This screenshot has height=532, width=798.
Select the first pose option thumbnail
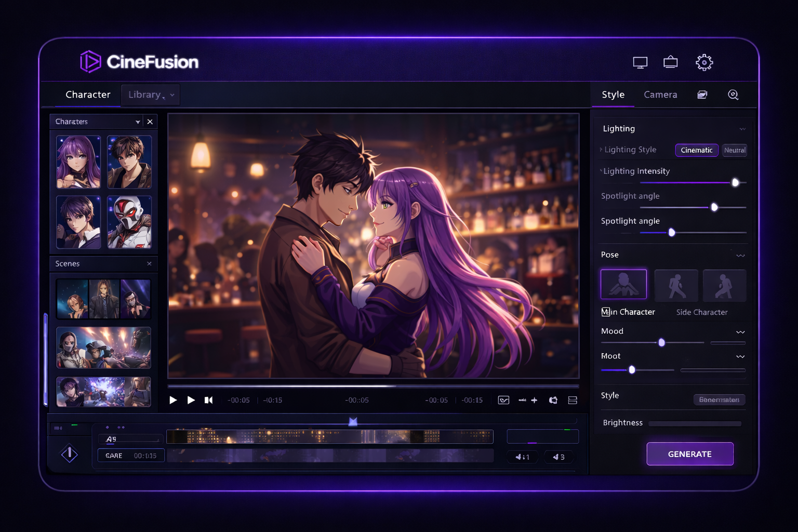623,284
